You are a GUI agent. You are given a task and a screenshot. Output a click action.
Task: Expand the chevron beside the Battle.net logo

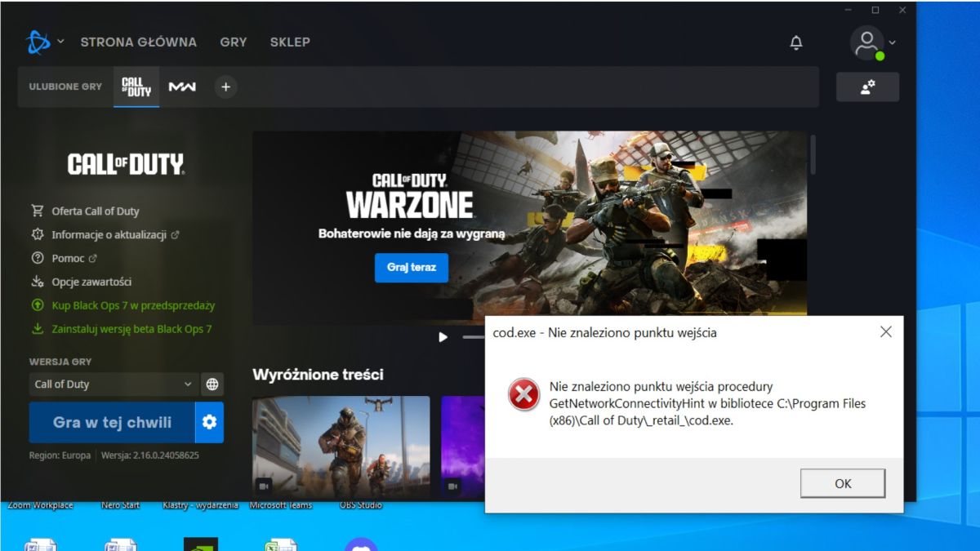pos(60,42)
